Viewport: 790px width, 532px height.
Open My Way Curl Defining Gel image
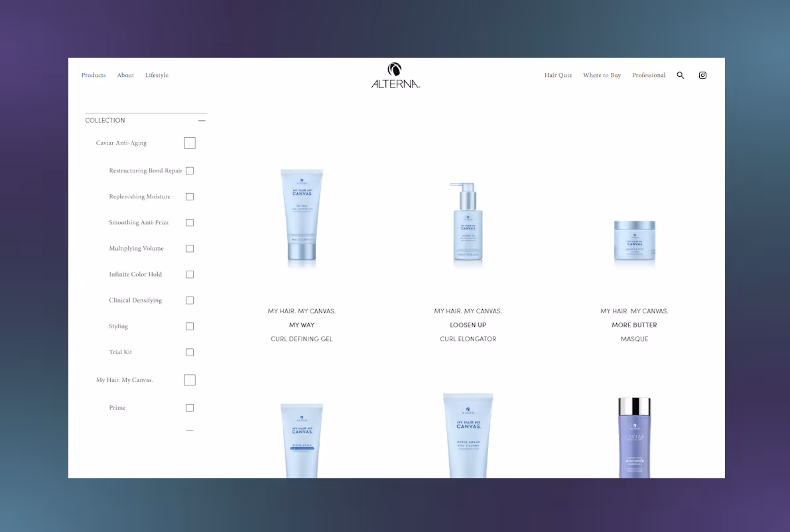(302, 215)
